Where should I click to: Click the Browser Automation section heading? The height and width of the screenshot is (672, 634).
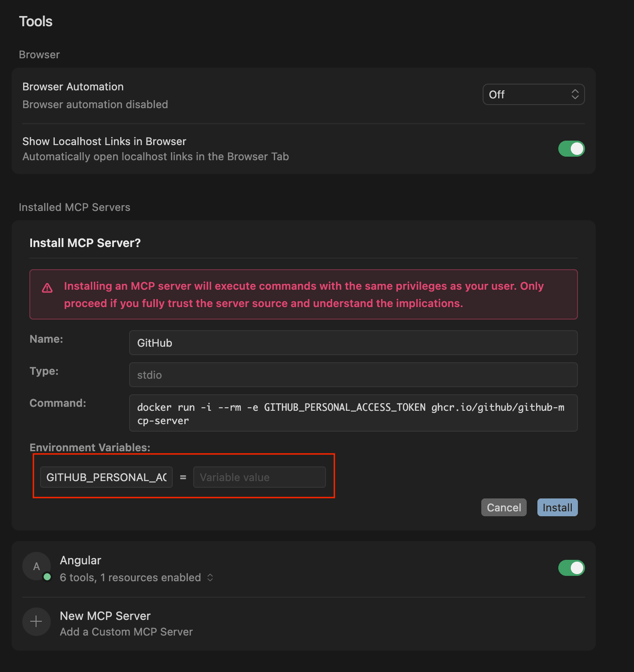(73, 86)
